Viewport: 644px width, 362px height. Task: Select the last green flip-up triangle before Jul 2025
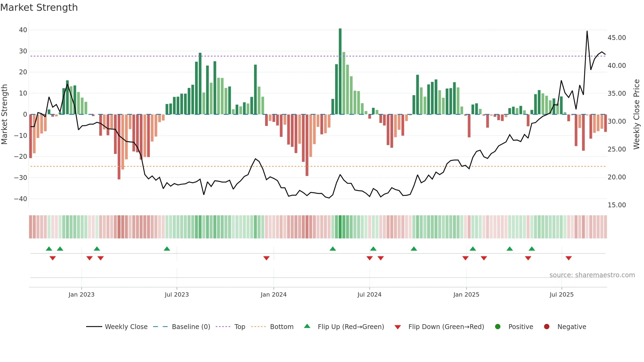pyautogui.click(x=532, y=249)
